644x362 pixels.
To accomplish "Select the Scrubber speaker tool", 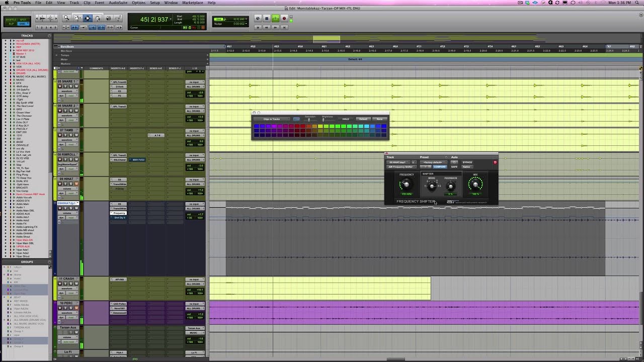I will 108,18.
